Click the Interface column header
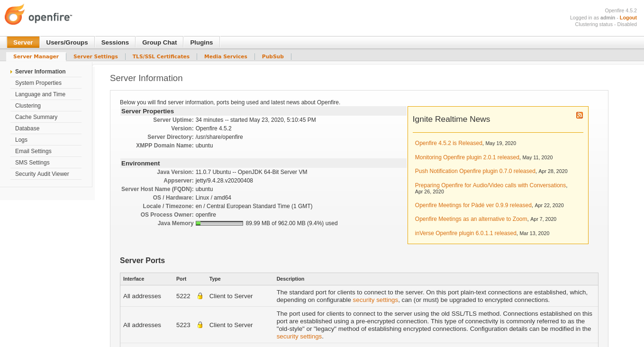644x347 pixels. click(134, 279)
